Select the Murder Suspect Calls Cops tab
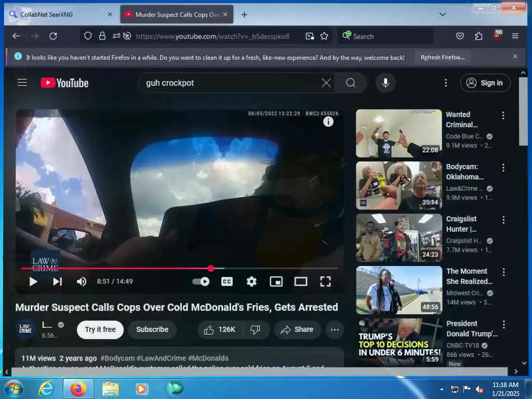 pyautogui.click(x=177, y=14)
